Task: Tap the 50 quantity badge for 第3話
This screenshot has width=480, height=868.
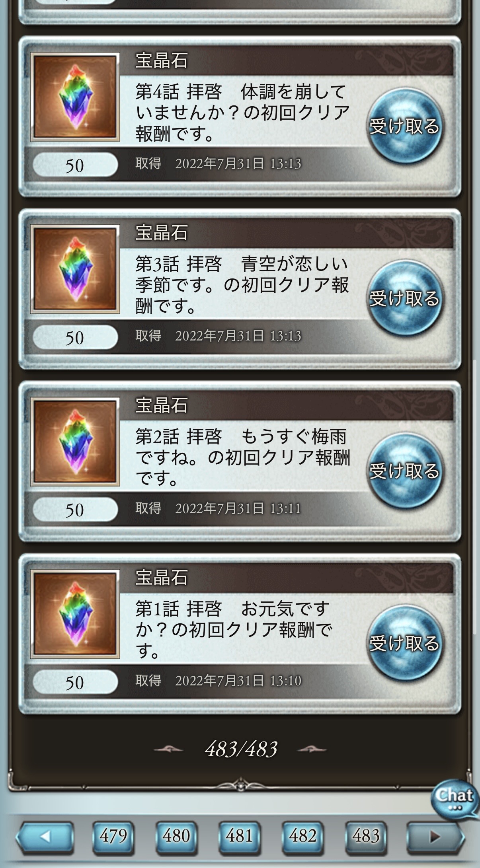Action: (75, 337)
